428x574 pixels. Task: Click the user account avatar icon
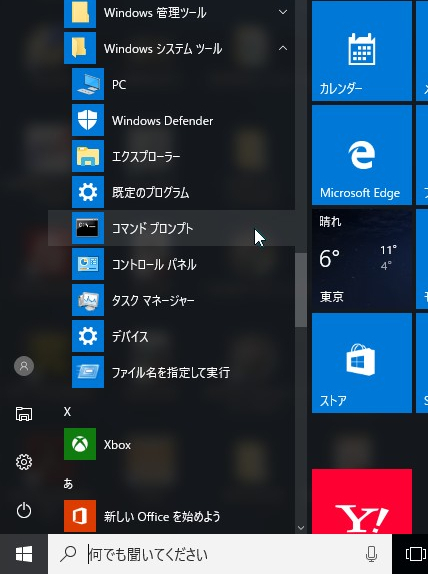click(x=24, y=366)
